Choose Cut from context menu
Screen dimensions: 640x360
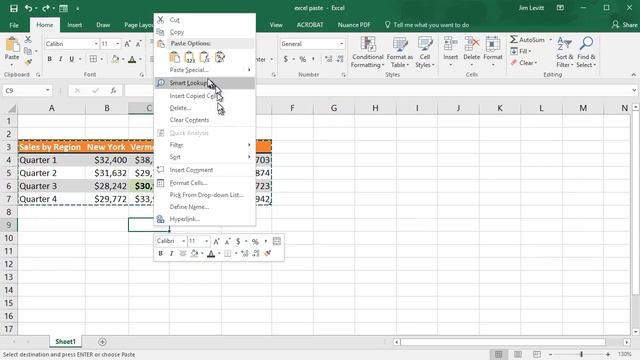point(204,20)
